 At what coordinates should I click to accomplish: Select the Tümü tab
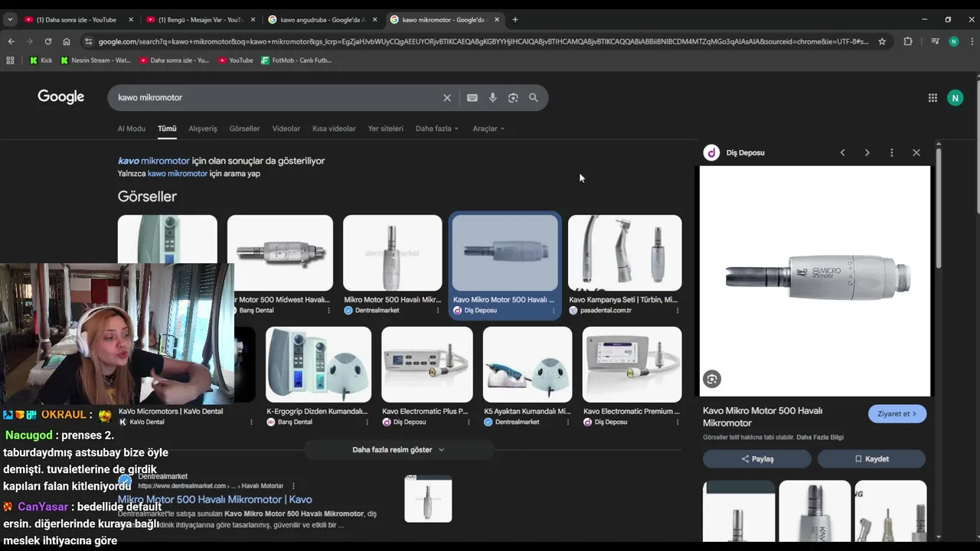(167, 129)
